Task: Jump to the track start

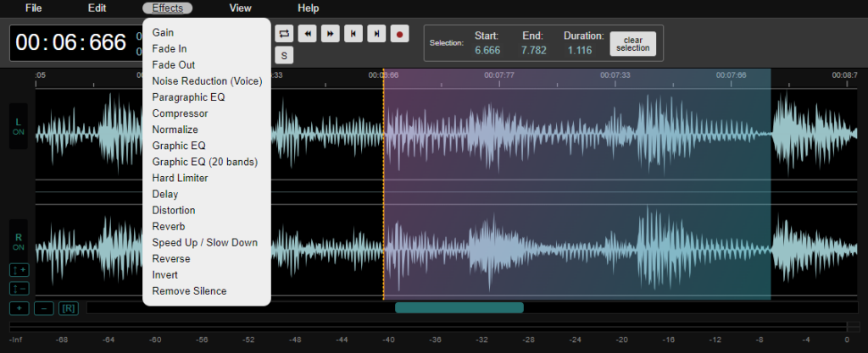Action: pos(353,34)
